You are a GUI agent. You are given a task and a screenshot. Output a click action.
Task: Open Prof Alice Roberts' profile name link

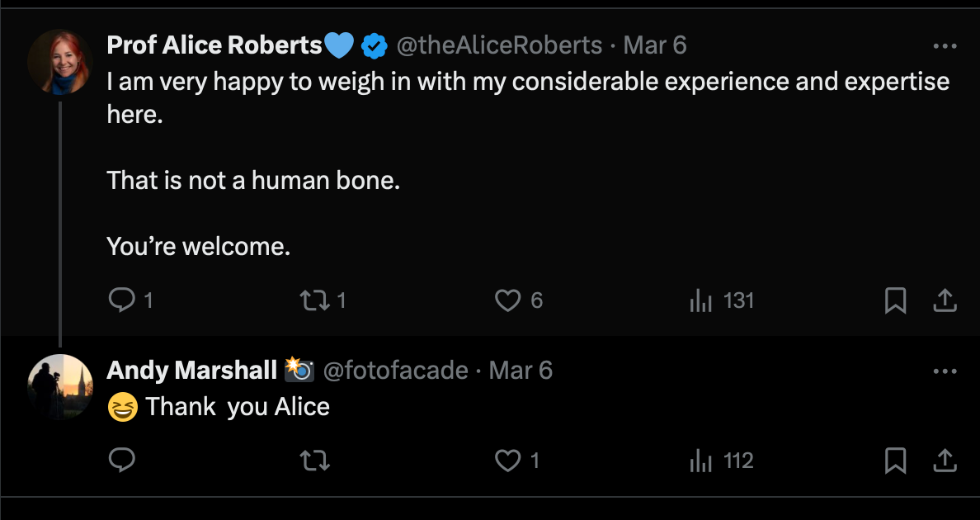click(x=214, y=45)
